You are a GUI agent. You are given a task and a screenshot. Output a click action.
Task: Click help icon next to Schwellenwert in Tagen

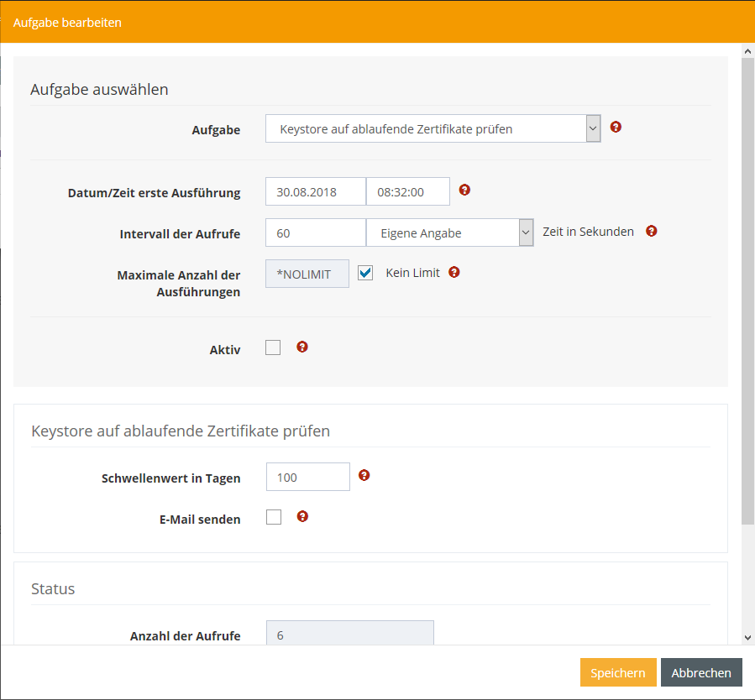[364, 475]
